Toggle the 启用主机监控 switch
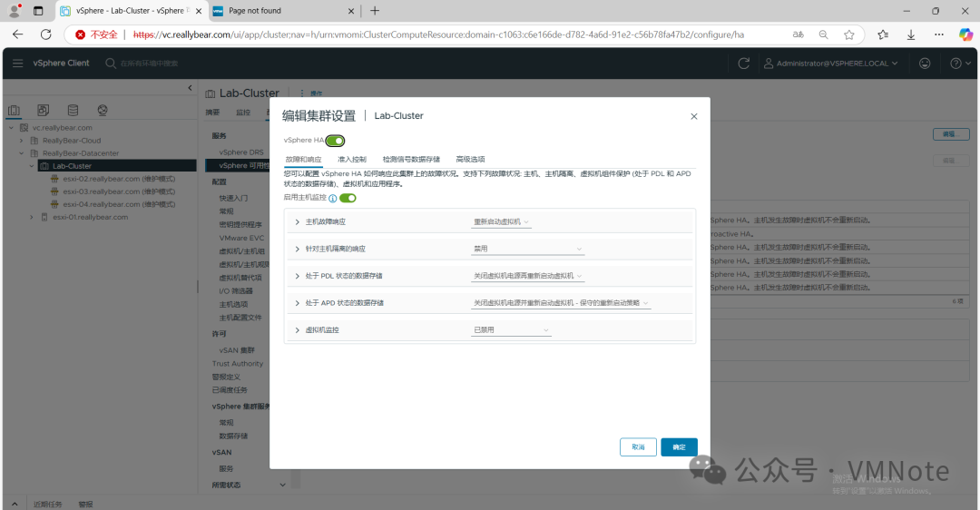980x510 pixels. pyautogui.click(x=348, y=198)
